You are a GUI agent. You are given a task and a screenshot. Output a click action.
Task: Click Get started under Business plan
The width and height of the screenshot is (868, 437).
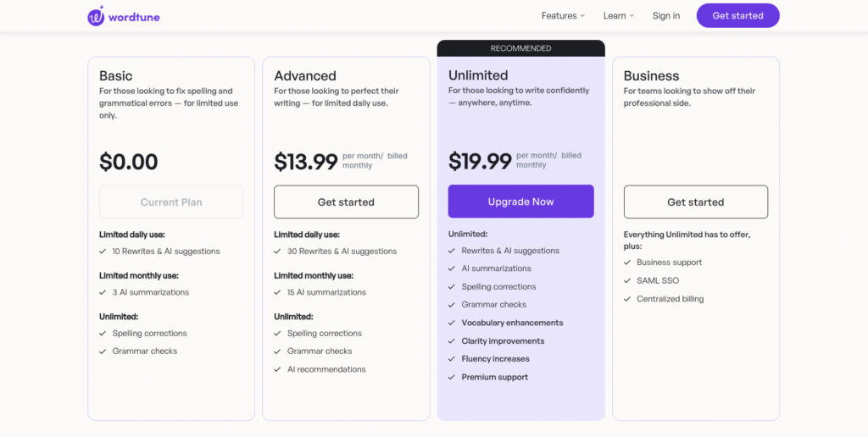696,202
